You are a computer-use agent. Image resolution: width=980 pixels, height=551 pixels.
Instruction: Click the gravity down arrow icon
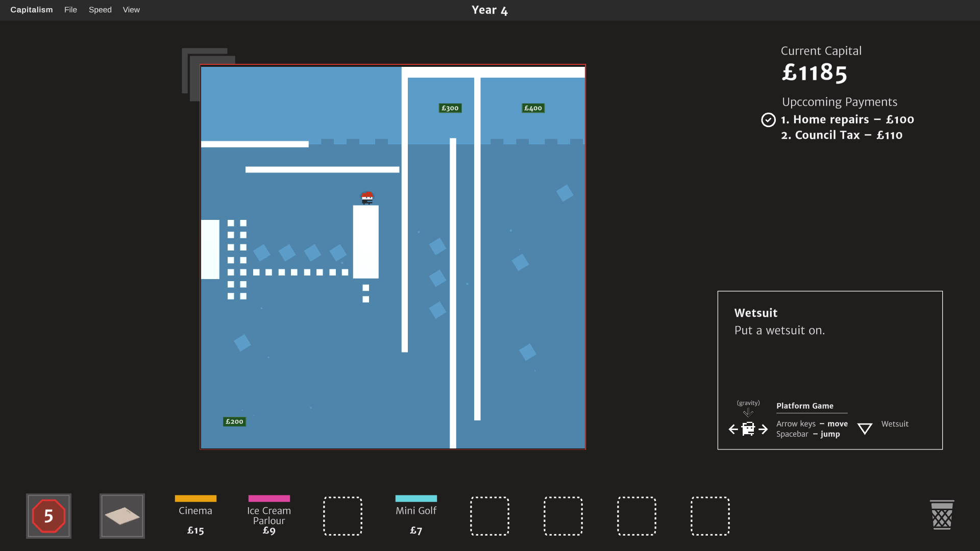(748, 412)
